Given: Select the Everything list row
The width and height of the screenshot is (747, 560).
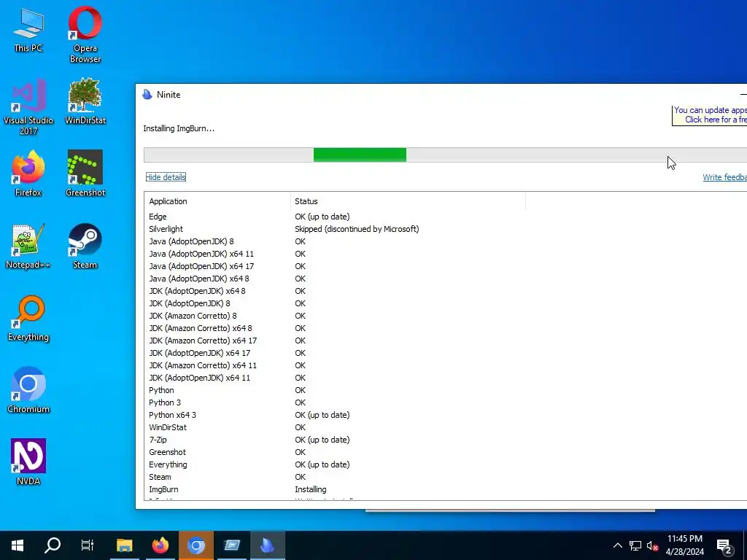Looking at the screenshot, I should (x=446, y=464).
